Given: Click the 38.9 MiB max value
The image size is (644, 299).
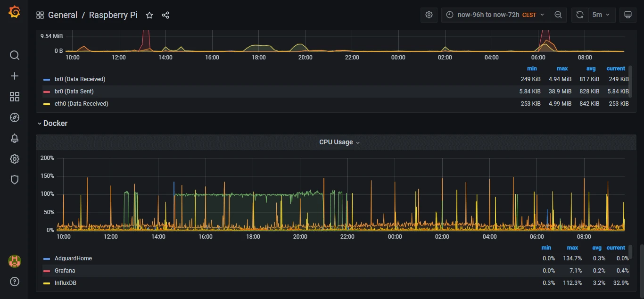Looking at the screenshot, I should (560, 91).
